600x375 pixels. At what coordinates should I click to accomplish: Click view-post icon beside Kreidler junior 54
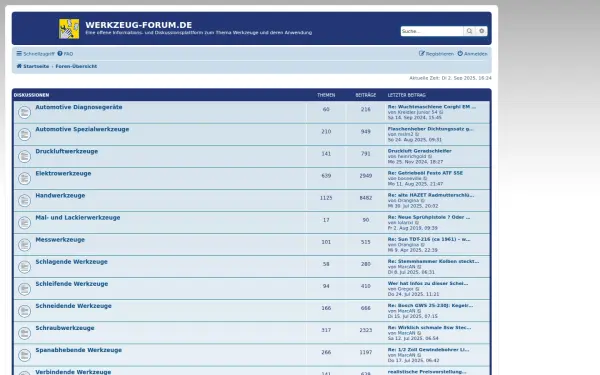441,112
